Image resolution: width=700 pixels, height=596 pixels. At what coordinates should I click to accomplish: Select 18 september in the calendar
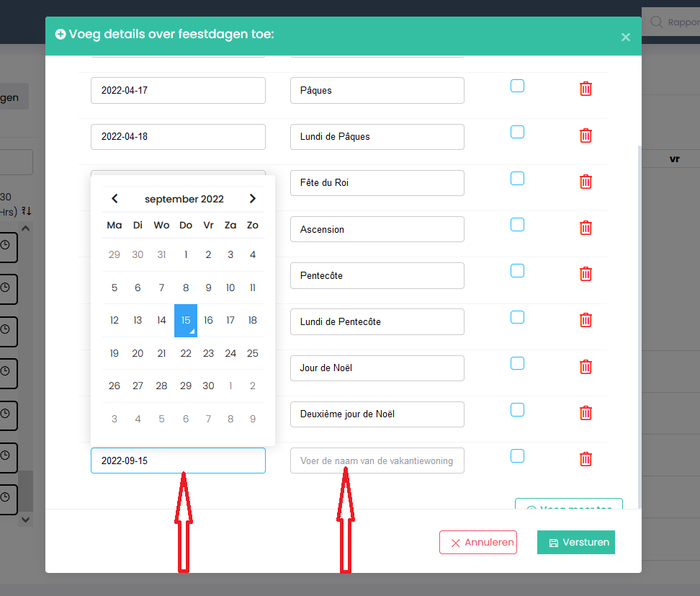pyautogui.click(x=252, y=320)
